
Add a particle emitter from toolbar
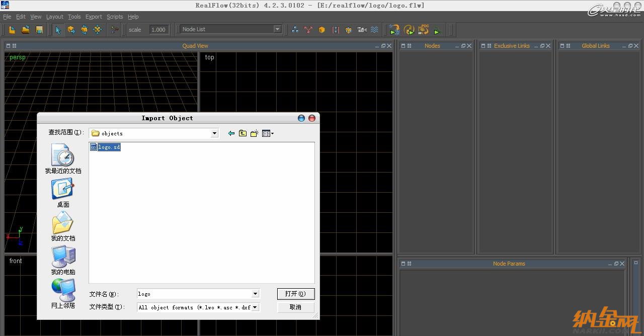(x=295, y=30)
